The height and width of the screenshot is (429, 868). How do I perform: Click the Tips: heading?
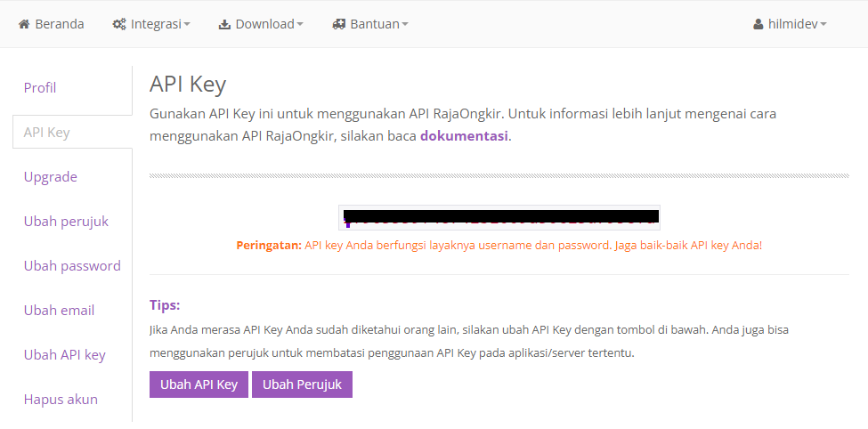pos(165,305)
